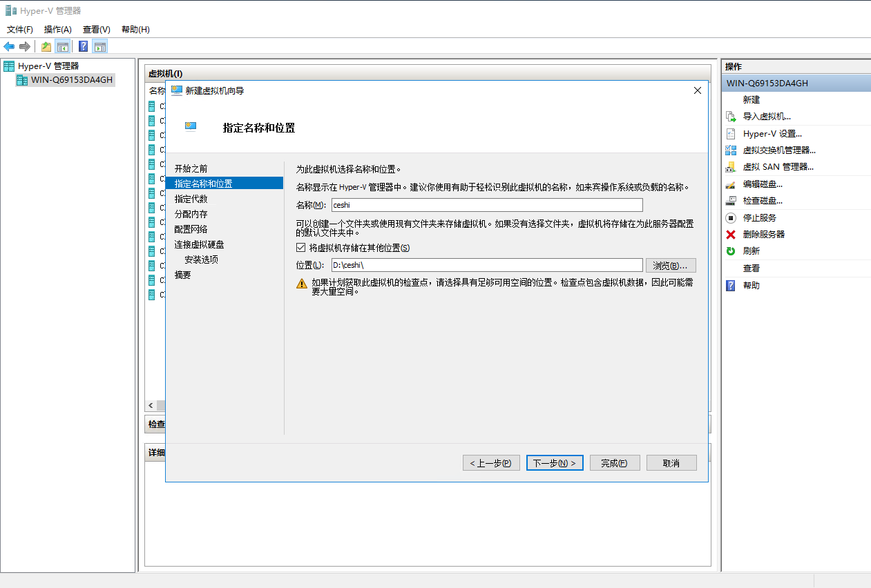Image resolution: width=871 pixels, height=588 pixels.
Task: Click the 浏览(B)... browse button
Action: (670, 266)
